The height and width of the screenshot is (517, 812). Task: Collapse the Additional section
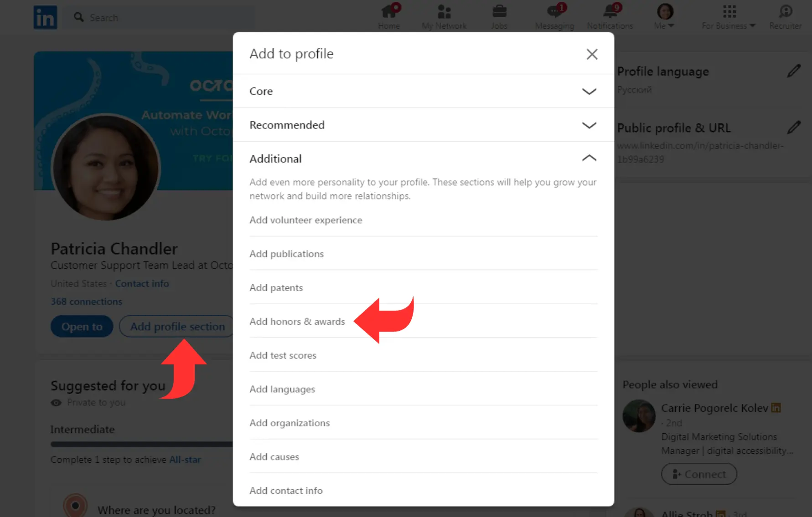coord(424,159)
